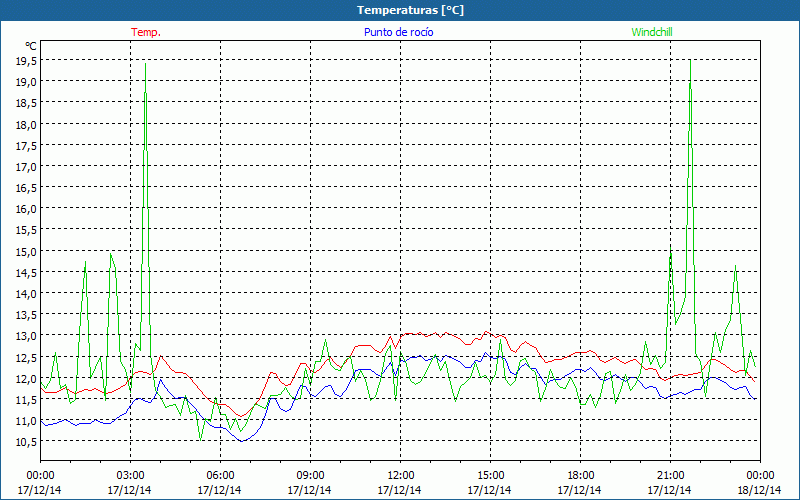
Task: Click the '18:00' time axis label
Action: 581,476
